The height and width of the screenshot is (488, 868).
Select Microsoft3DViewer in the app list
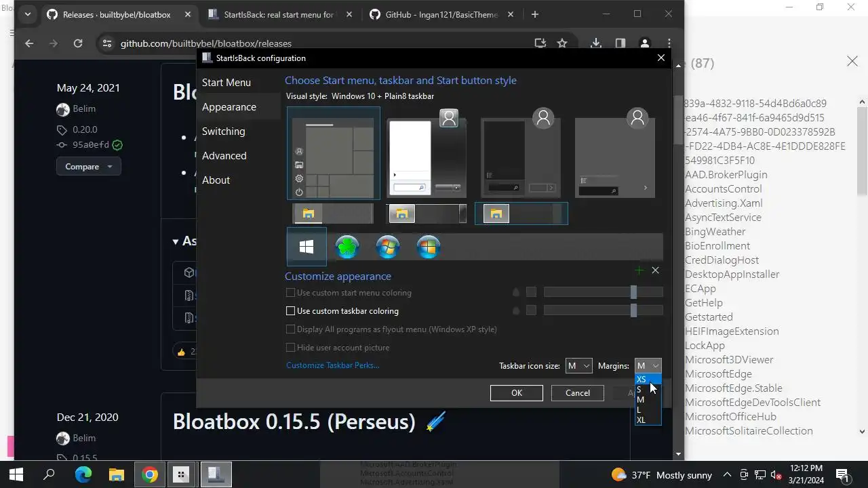tap(729, 360)
